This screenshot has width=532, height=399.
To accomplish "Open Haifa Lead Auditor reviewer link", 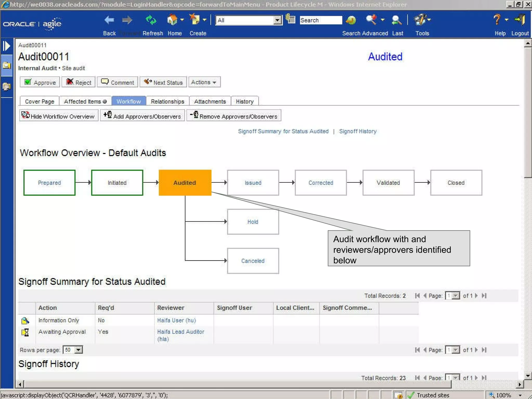I will click(x=181, y=332).
